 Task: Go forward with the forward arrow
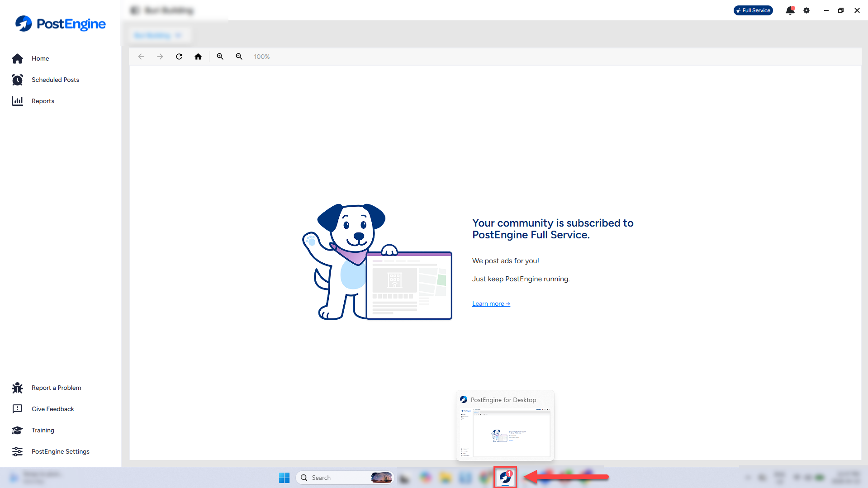point(160,57)
